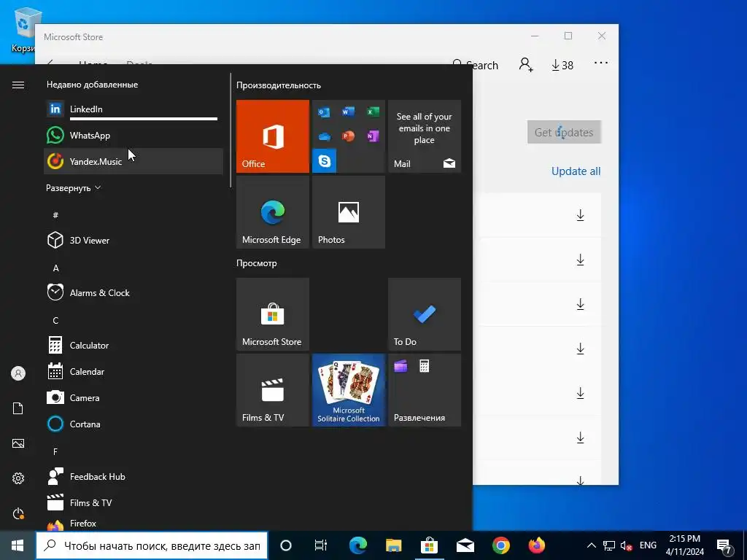Open the To Do tile

pyautogui.click(x=425, y=314)
